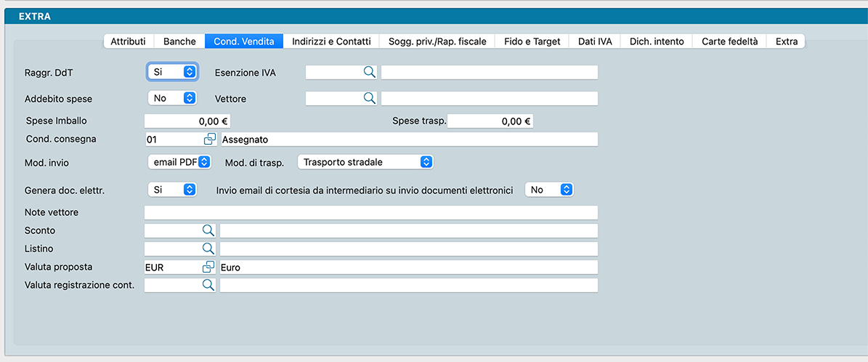Click the Valuta registrazione cont. search icon
This screenshot has height=362, width=868.
[x=208, y=285]
